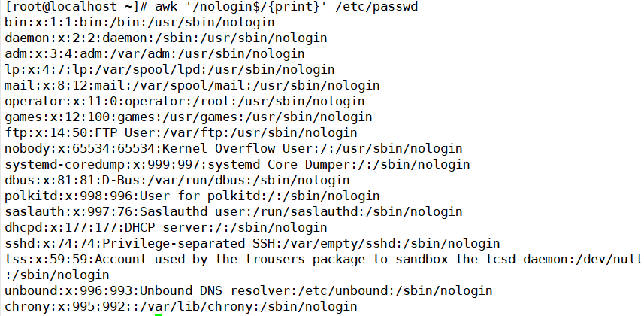Select the polkitd user line
Viewport: 644px width, 316px height.
coord(192,196)
